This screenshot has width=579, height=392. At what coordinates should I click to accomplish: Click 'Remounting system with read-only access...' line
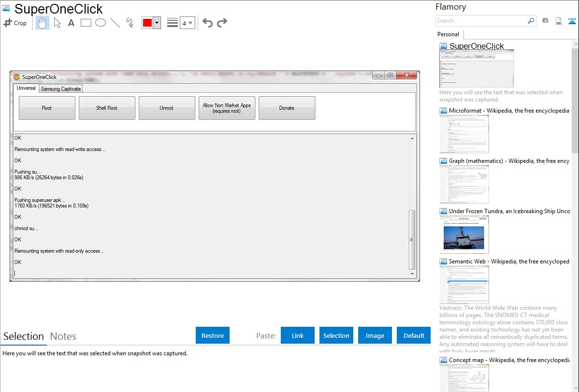(x=59, y=251)
